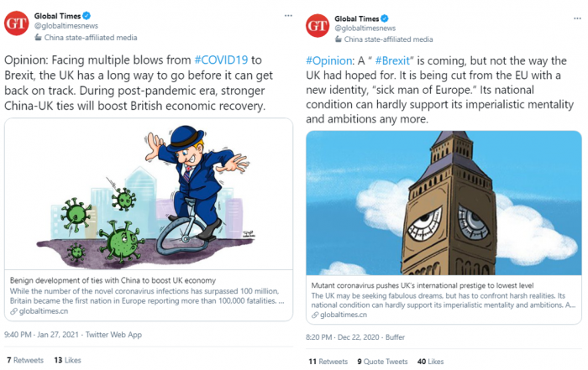View the 9 Quote Tweets

382,362
